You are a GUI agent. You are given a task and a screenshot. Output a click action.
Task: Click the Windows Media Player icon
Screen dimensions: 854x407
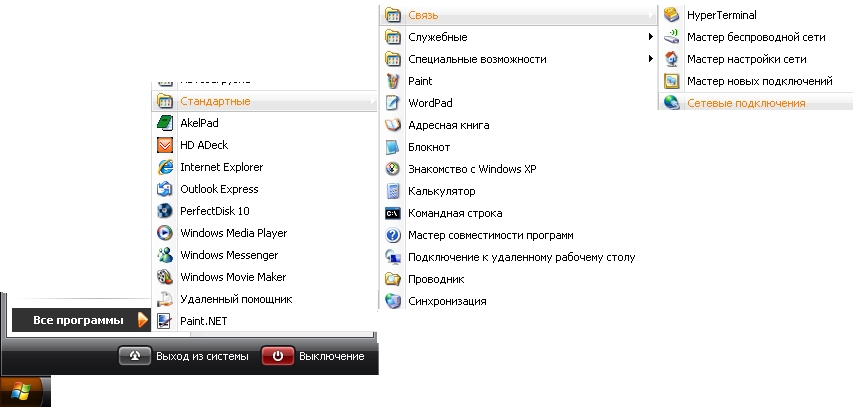(x=165, y=233)
